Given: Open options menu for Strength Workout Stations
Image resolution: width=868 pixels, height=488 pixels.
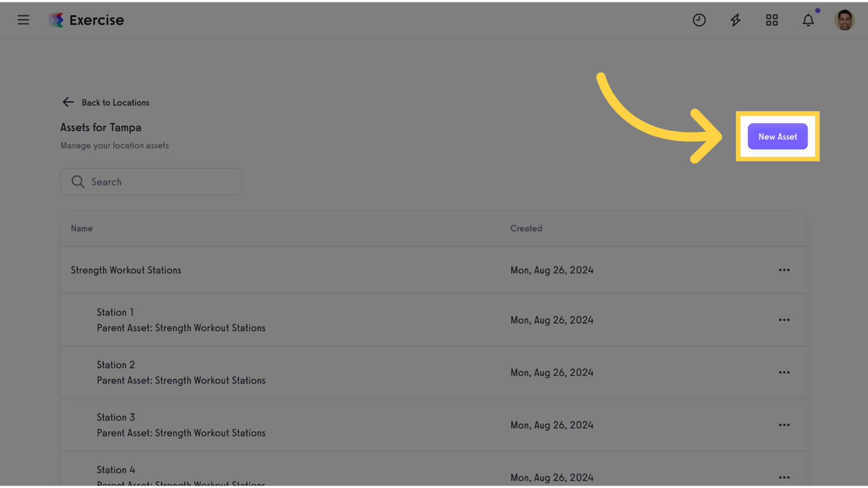Looking at the screenshot, I should click(x=784, y=270).
